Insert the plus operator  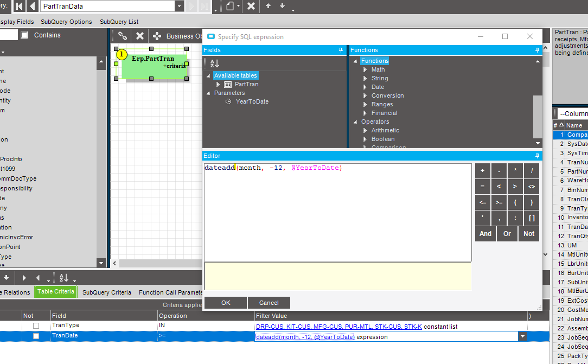click(x=483, y=171)
